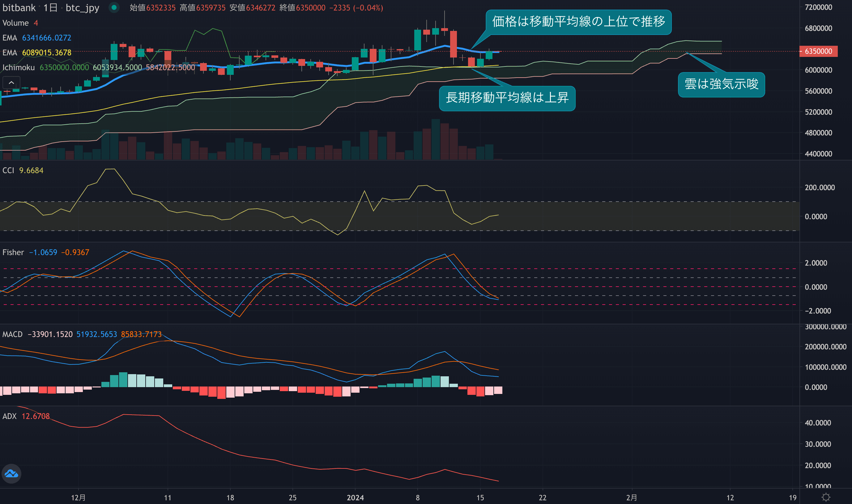This screenshot has width=852, height=504.
Task: Click the ADX indicator legend label
Action: [x=10, y=416]
